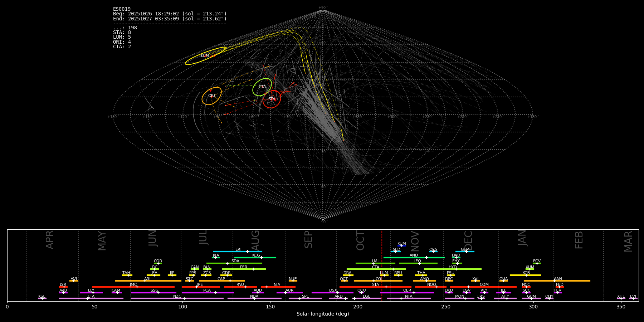Click the OER shower label in timeline
This screenshot has width=644, height=322.
coord(408,291)
